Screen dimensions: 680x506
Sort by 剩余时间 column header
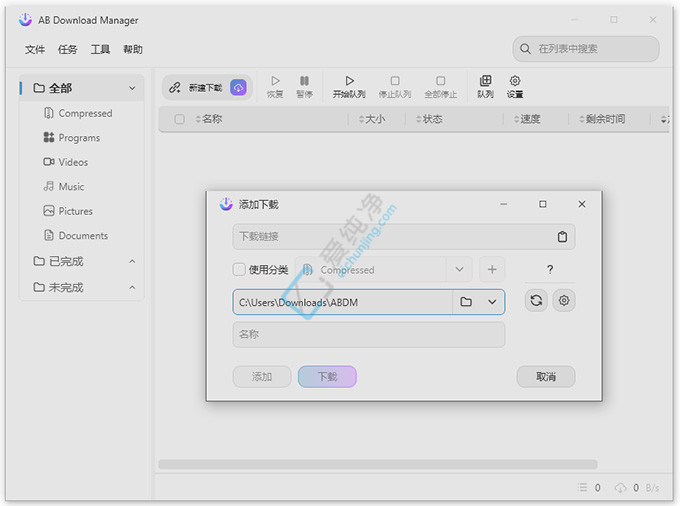click(x=602, y=119)
